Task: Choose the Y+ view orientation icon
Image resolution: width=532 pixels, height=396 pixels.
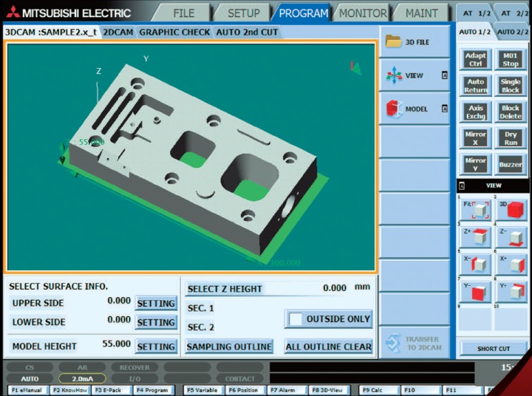Action: (x=511, y=291)
